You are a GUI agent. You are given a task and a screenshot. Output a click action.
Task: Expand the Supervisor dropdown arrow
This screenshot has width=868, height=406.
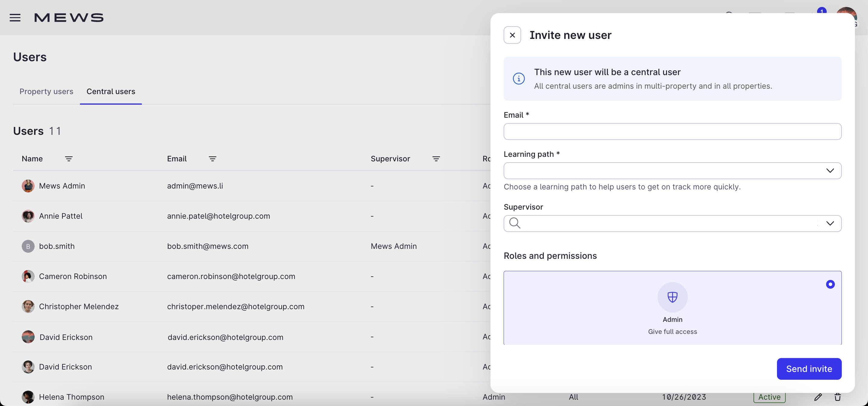click(x=830, y=224)
